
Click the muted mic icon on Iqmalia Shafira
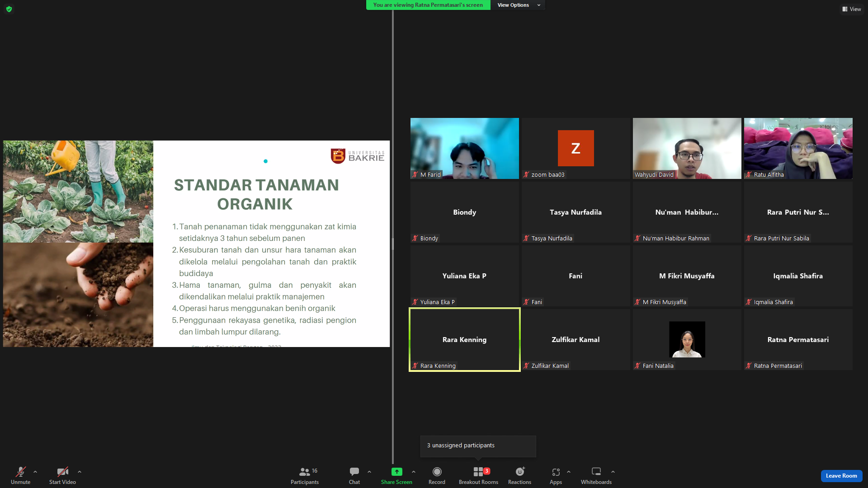coord(749,302)
